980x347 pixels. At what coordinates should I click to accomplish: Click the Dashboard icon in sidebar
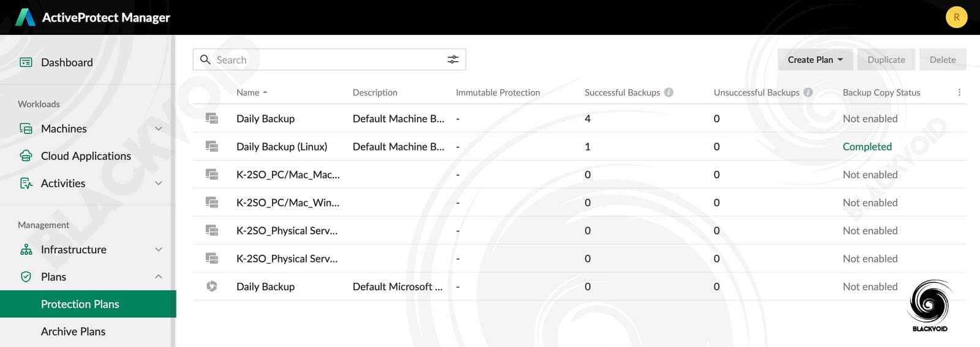tap(26, 62)
